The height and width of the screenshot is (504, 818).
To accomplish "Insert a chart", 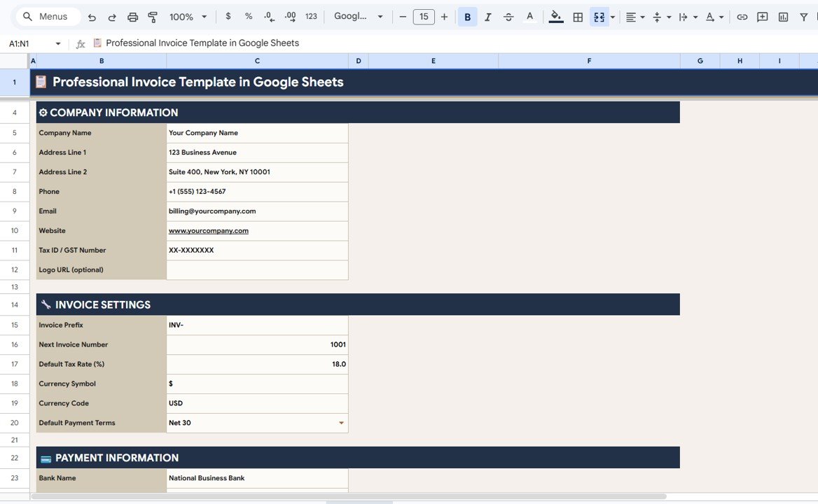I will coord(783,16).
